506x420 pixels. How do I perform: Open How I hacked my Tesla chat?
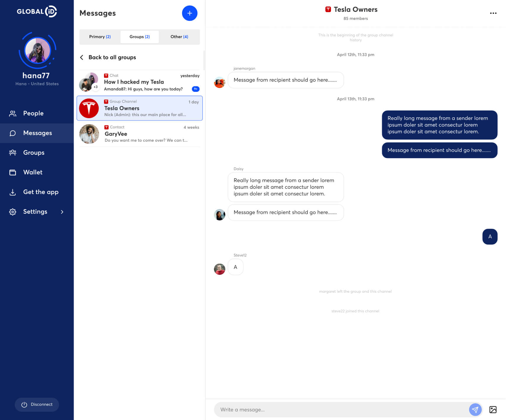tap(140, 82)
